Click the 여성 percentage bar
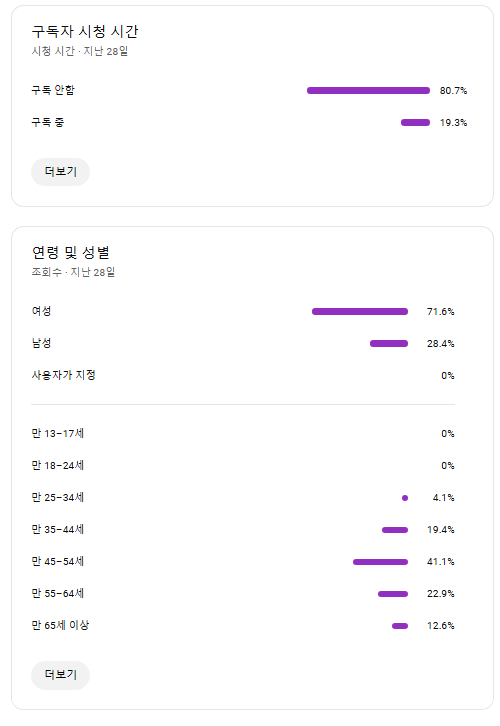The height and width of the screenshot is (726, 500). [360, 312]
